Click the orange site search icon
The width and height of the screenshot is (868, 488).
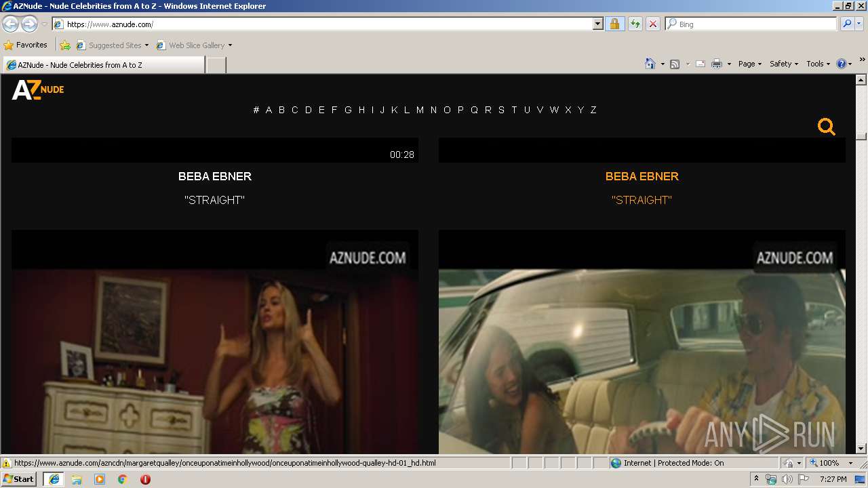click(826, 127)
